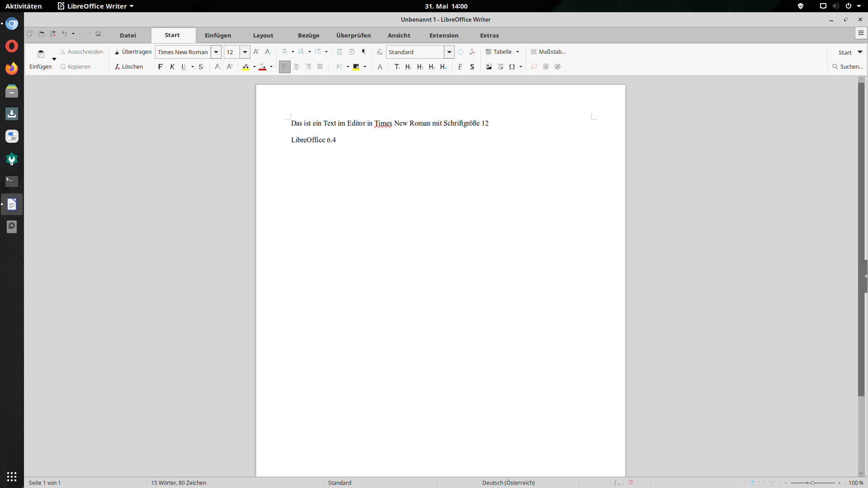Open the font name dropdown
The height and width of the screenshot is (488, 868).
coord(216,52)
